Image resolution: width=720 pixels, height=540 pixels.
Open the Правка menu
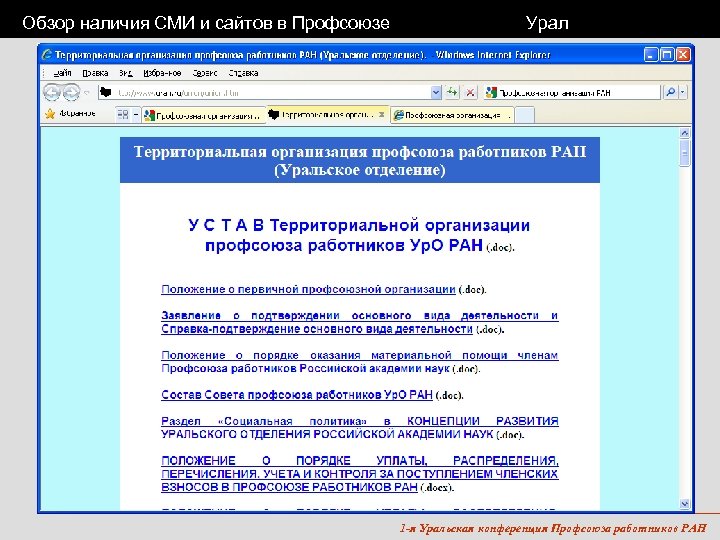(95, 73)
